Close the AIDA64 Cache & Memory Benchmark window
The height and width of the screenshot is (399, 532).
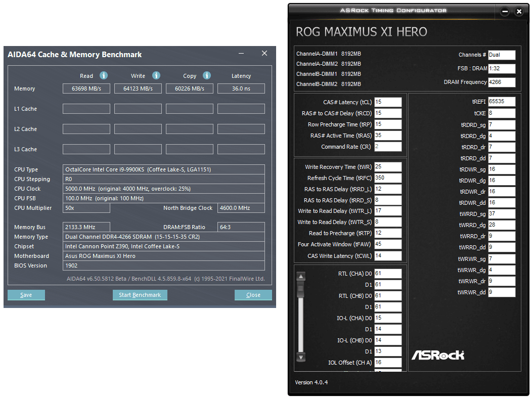click(264, 53)
